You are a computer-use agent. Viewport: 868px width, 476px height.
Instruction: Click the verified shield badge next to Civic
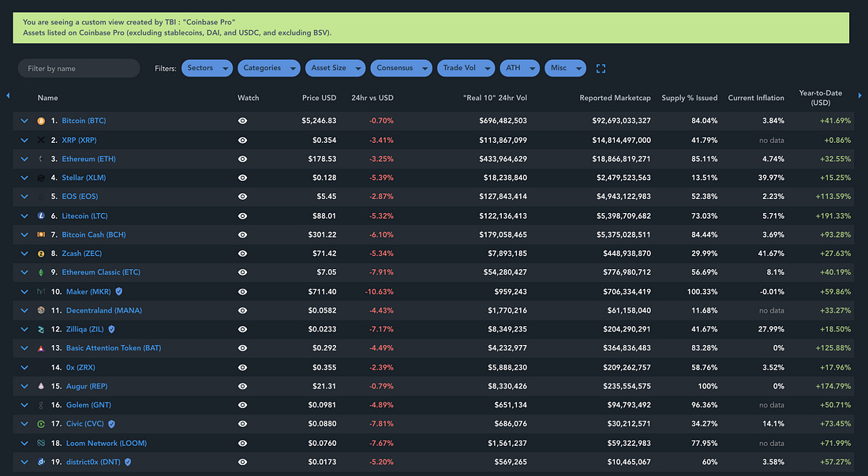tap(112, 424)
